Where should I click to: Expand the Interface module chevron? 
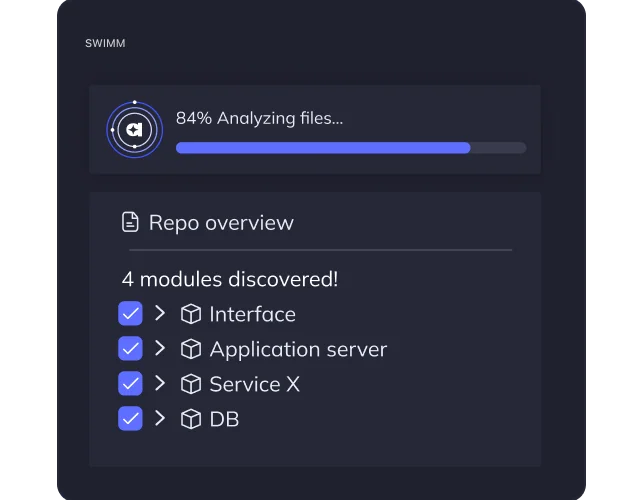tap(160, 314)
